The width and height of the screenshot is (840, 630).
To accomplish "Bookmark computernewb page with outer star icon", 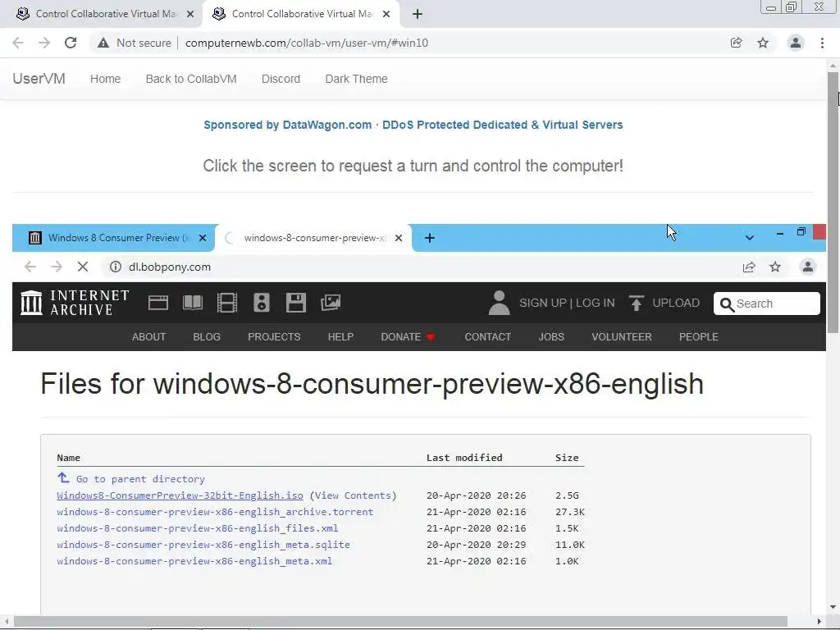I will [x=763, y=43].
